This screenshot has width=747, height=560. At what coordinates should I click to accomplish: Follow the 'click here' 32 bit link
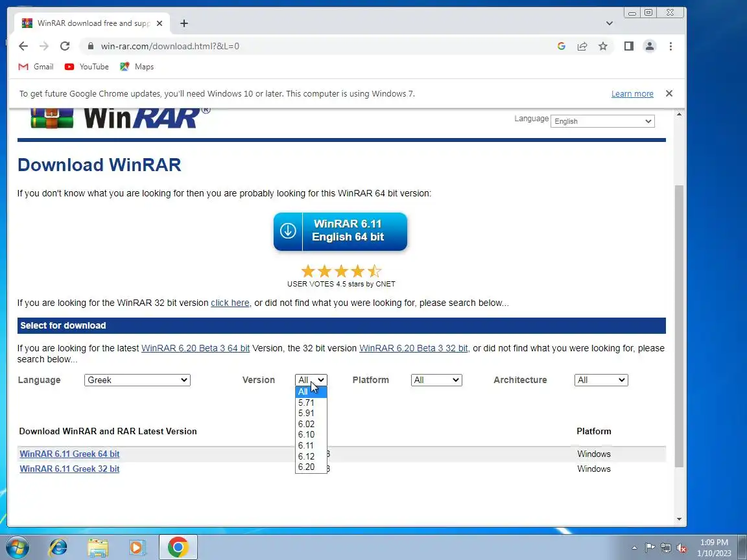(x=230, y=303)
